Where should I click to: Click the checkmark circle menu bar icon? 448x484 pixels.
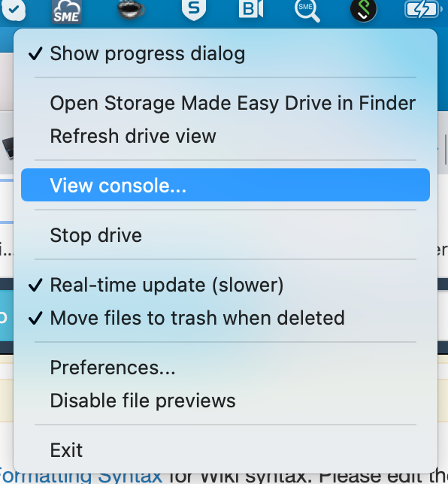point(14,10)
